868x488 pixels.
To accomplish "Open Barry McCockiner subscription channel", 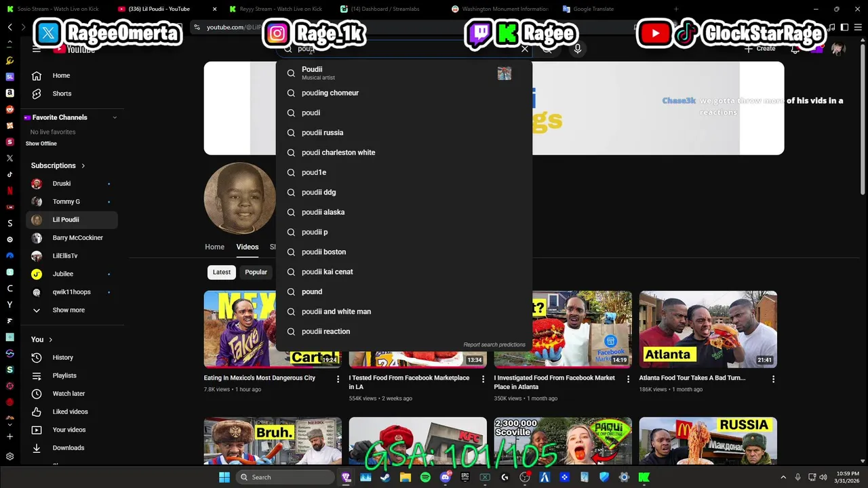I will point(71,238).
